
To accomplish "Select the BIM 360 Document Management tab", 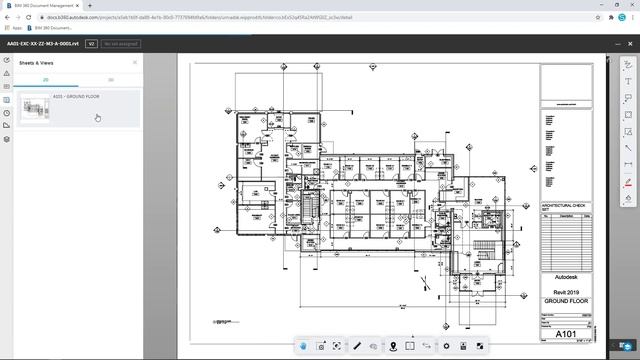I will click(41, 6).
